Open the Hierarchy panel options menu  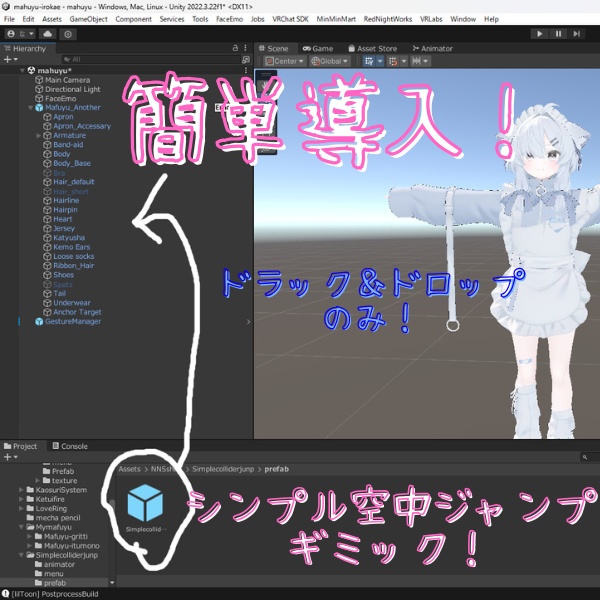point(245,48)
